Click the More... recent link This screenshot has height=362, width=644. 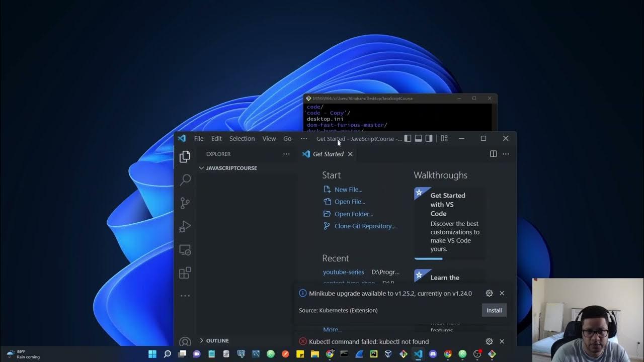click(x=332, y=329)
